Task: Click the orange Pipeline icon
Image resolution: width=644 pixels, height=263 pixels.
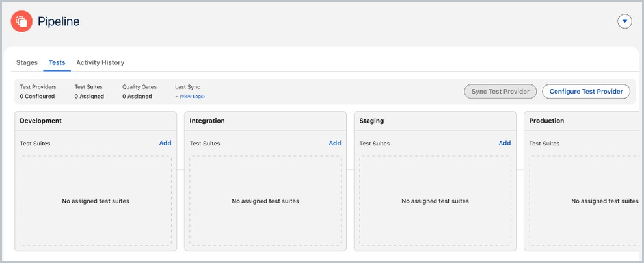Action: pos(21,21)
